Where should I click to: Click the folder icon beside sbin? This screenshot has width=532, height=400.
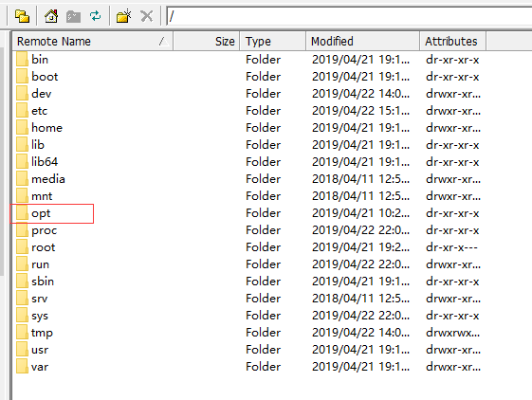22,281
